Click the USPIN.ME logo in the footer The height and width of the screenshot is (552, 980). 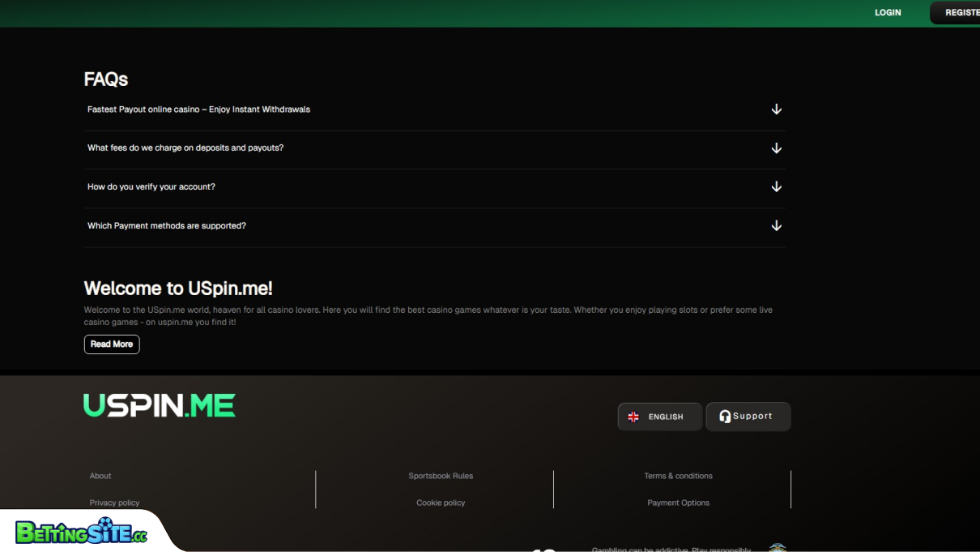[159, 405]
